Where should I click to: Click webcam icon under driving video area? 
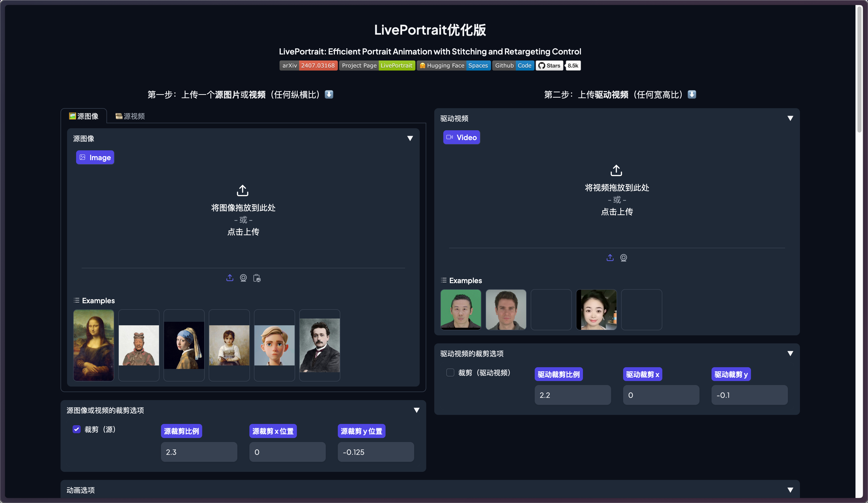tap(623, 258)
